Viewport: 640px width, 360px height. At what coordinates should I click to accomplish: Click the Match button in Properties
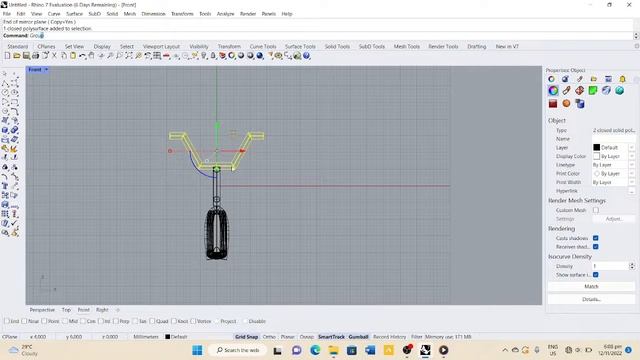[591, 287]
